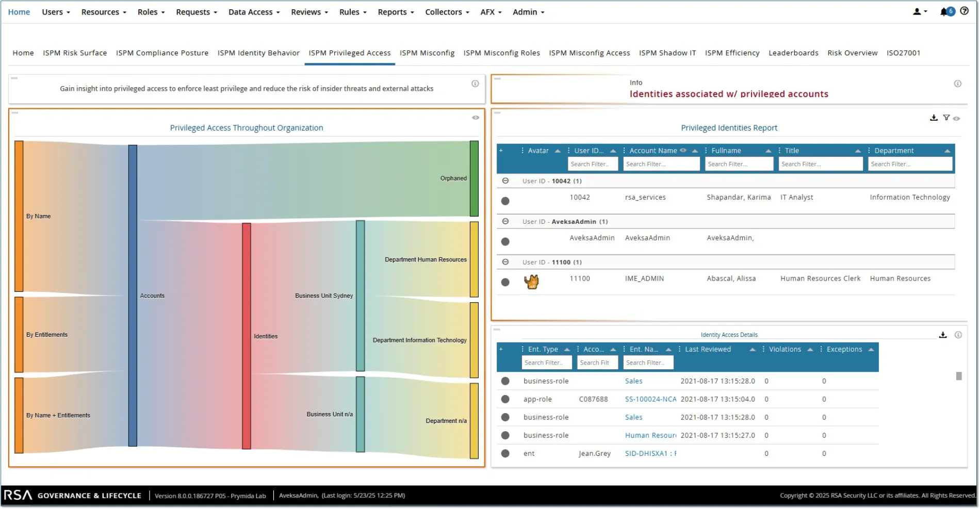Switch to ISPM Shadow IT tab
Viewport: 980px width, 509px height.
pyautogui.click(x=667, y=53)
